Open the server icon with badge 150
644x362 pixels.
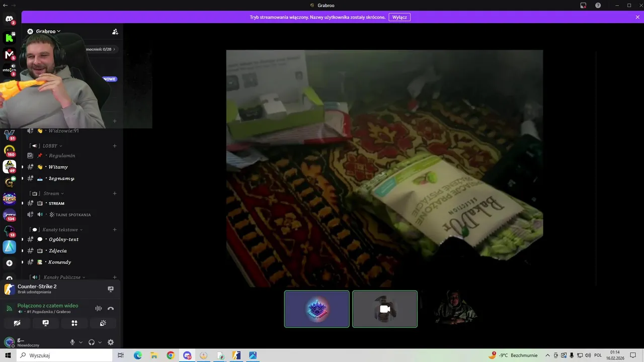9,150
